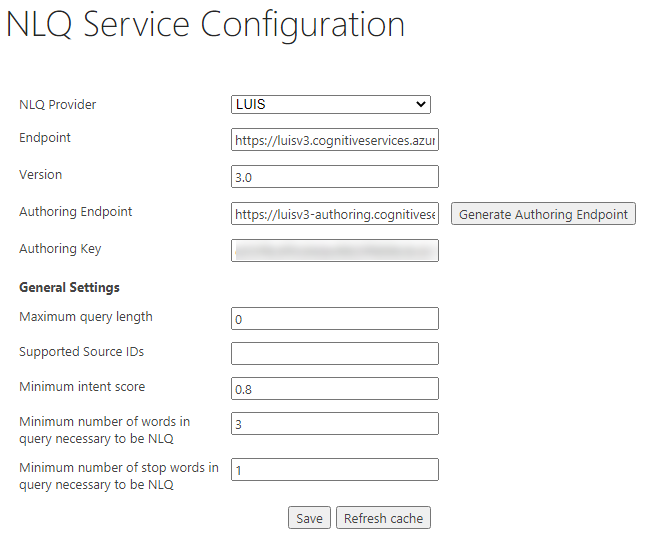Click the Endpoint URL input field

click(x=334, y=141)
